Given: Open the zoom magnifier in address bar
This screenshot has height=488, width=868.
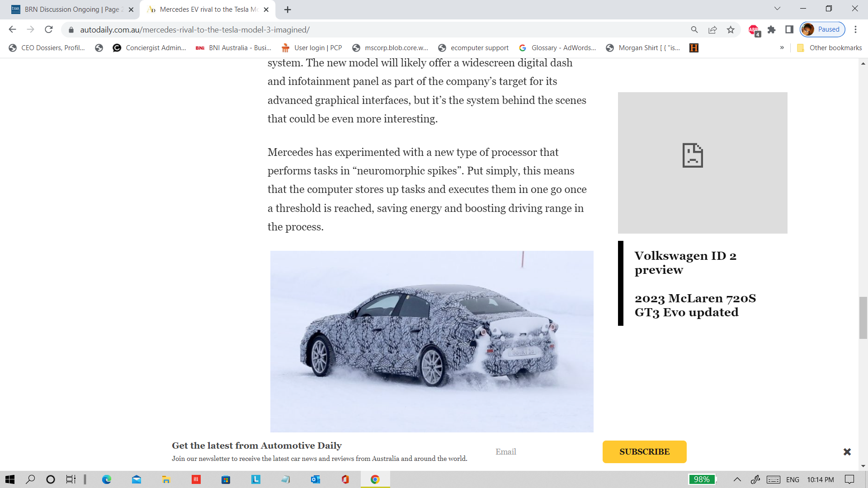Looking at the screenshot, I should pyautogui.click(x=694, y=29).
